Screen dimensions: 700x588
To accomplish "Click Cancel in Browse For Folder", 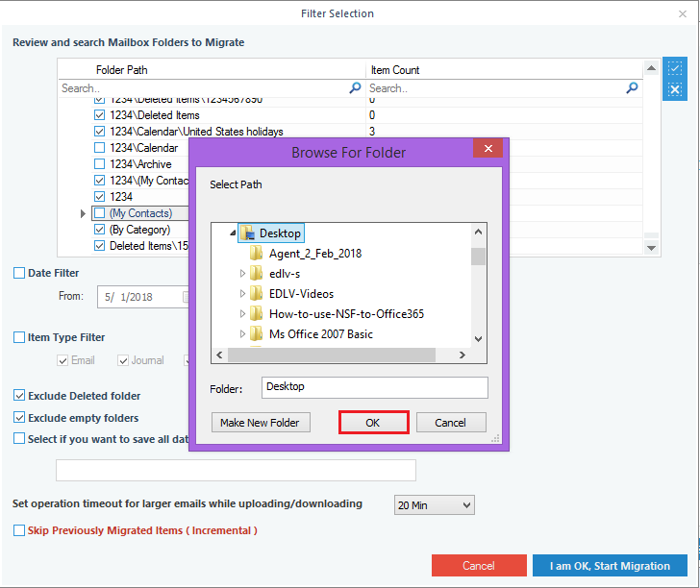I will [x=451, y=423].
